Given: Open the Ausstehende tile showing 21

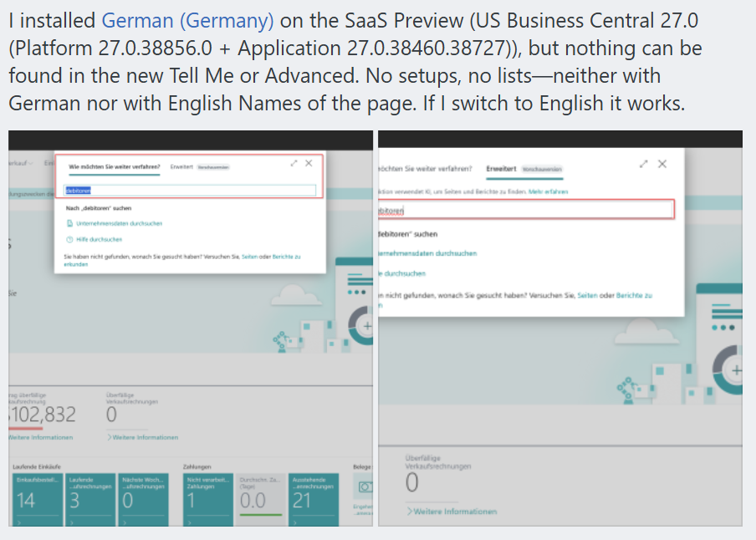Looking at the screenshot, I should point(314,494).
